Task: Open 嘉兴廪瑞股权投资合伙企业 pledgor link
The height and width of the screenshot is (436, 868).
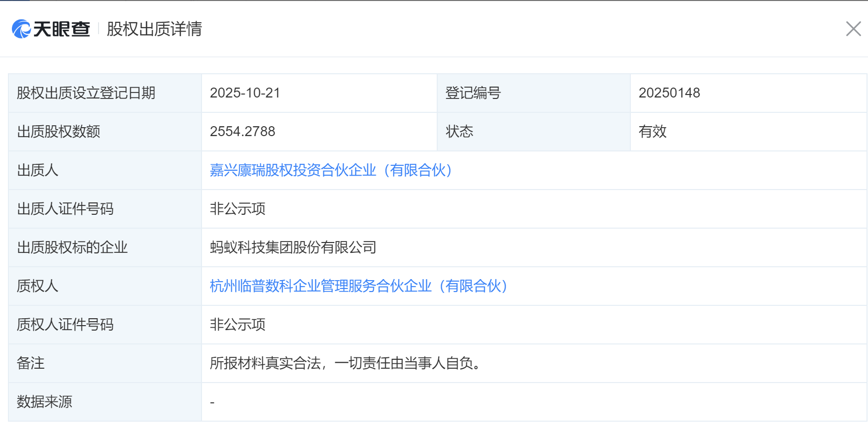Action: point(331,170)
